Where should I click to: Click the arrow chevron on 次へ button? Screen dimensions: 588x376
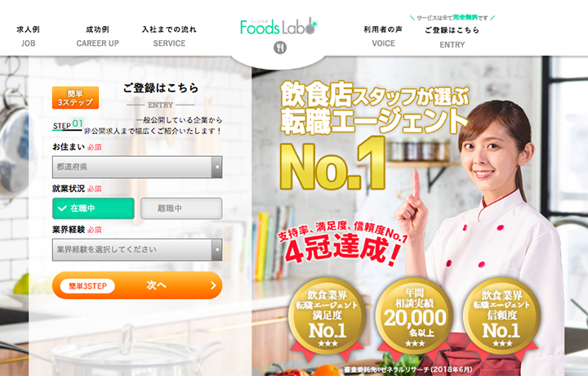tap(213, 285)
